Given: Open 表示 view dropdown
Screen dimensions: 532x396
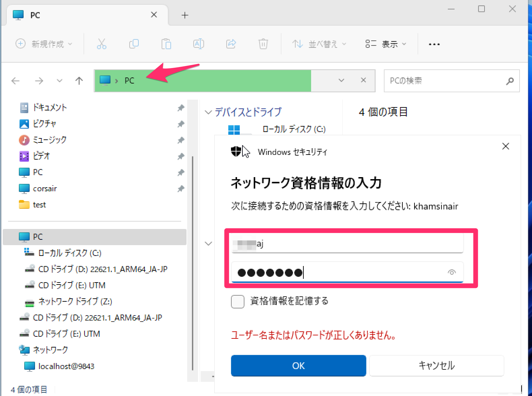Looking at the screenshot, I should [x=386, y=44].
